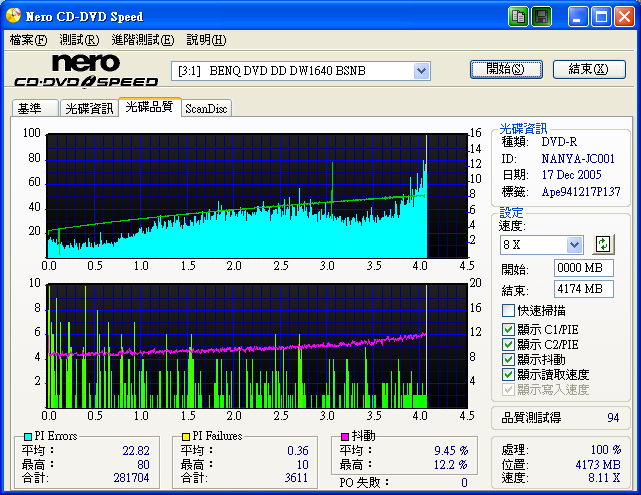Switch to the 基準 tab

tap(35, 108)
